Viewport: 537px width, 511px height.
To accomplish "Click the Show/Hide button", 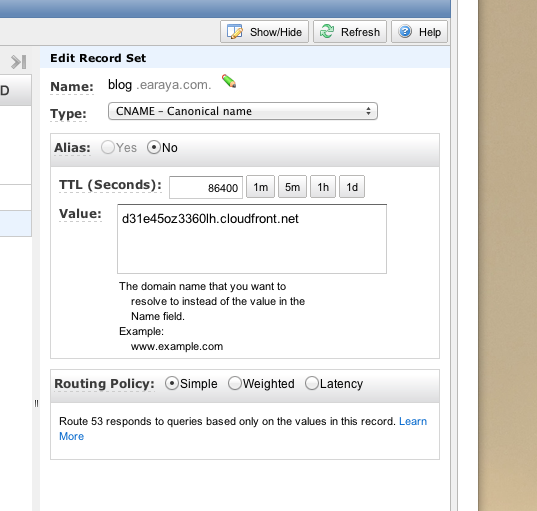I will [264, 32].
